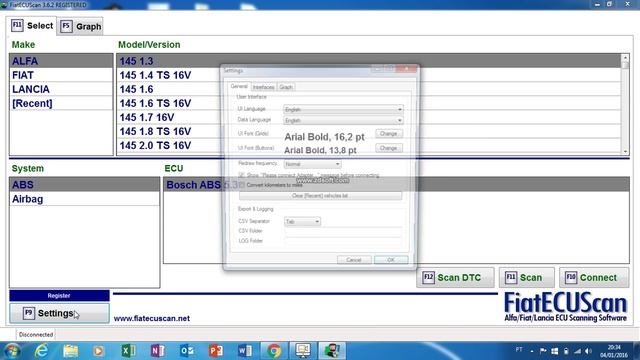This screenshot has height=360, width=640.
Task: Toggle 'Please connect Adapter' message checkbox
Action: [241, 175]
